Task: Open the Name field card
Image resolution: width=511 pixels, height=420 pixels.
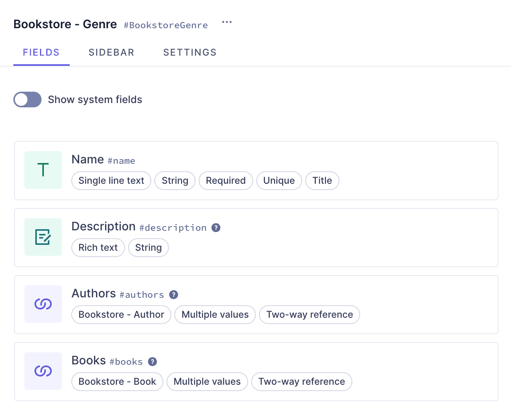Action: click(x=256, y=170)
